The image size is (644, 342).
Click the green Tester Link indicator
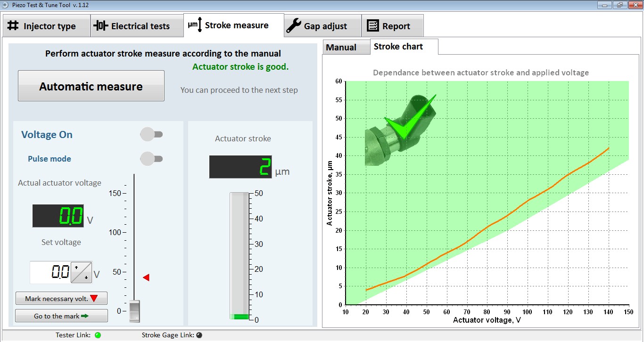pos(98,335)
